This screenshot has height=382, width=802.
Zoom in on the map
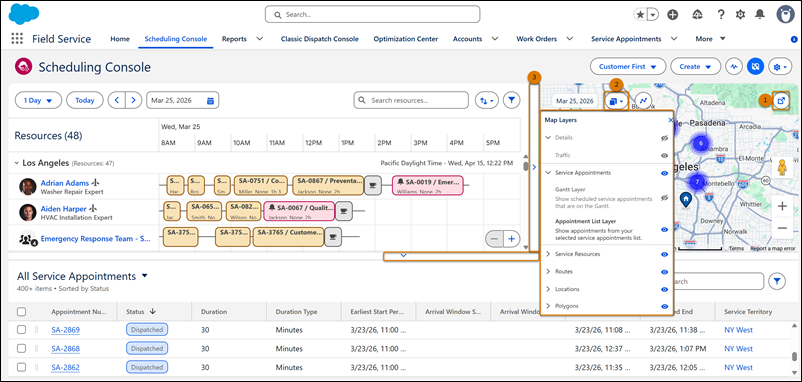coord(782,207)
